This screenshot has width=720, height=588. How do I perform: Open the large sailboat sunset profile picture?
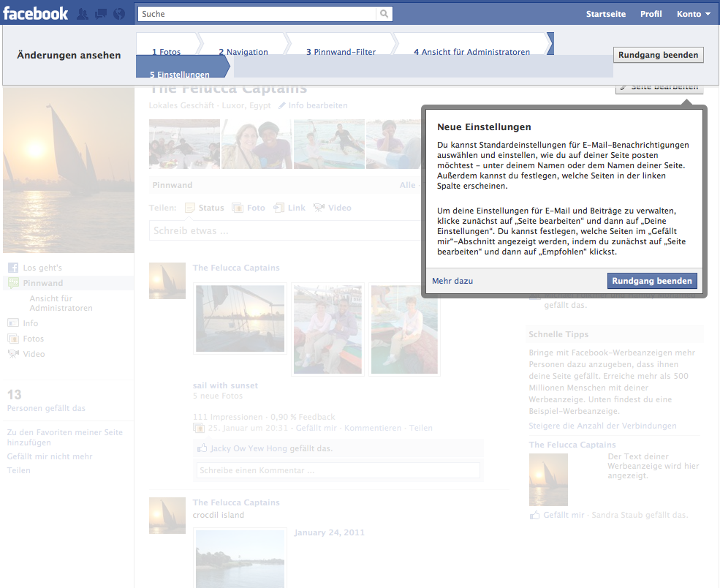[x=69, y=170]
